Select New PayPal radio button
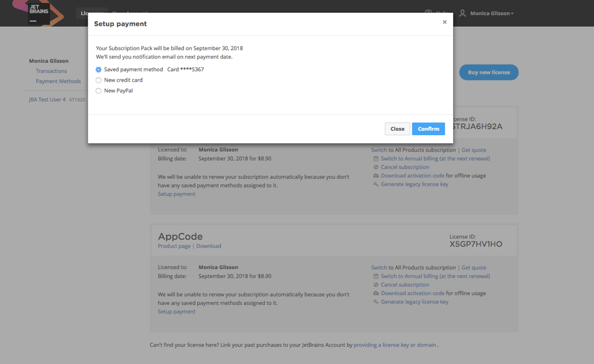This screenshot has width=594, height=364. (x=99, y=91)
